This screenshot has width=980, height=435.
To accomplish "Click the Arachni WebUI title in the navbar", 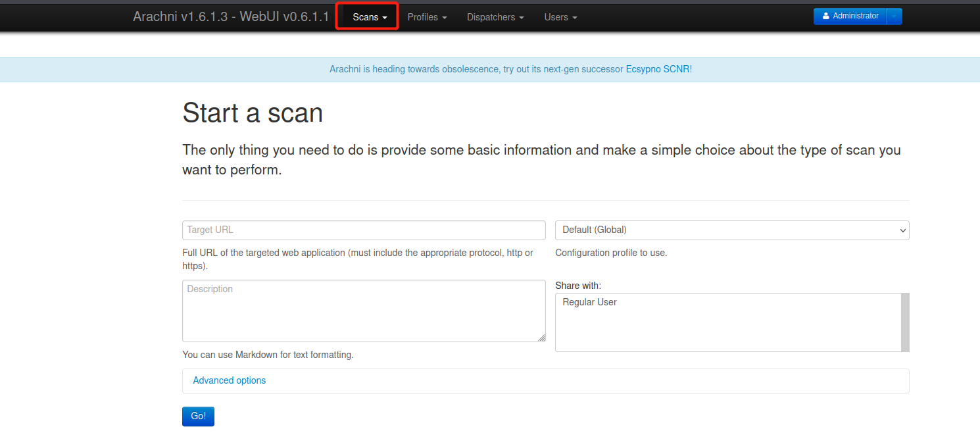I will click(230, 17).
